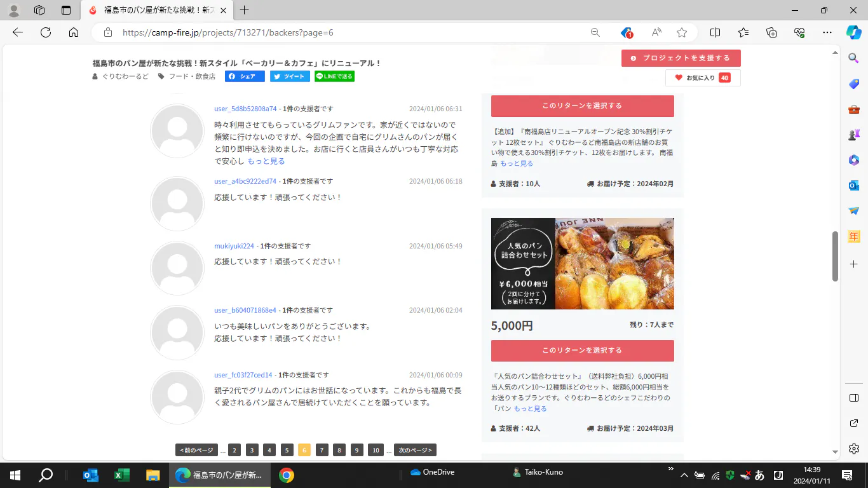Toggle the split screen icon in toolbar
868x488 pixels.
point(715,32)
